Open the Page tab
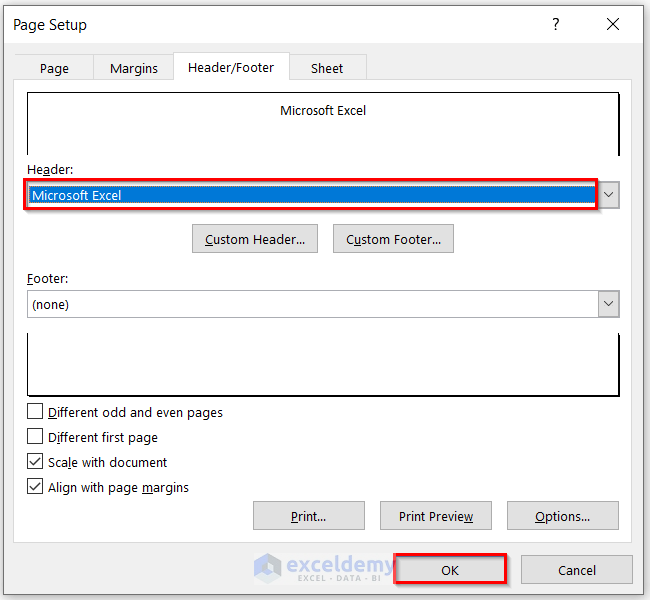The height and width of the screenshot is (600, 650). coord(54,68)
